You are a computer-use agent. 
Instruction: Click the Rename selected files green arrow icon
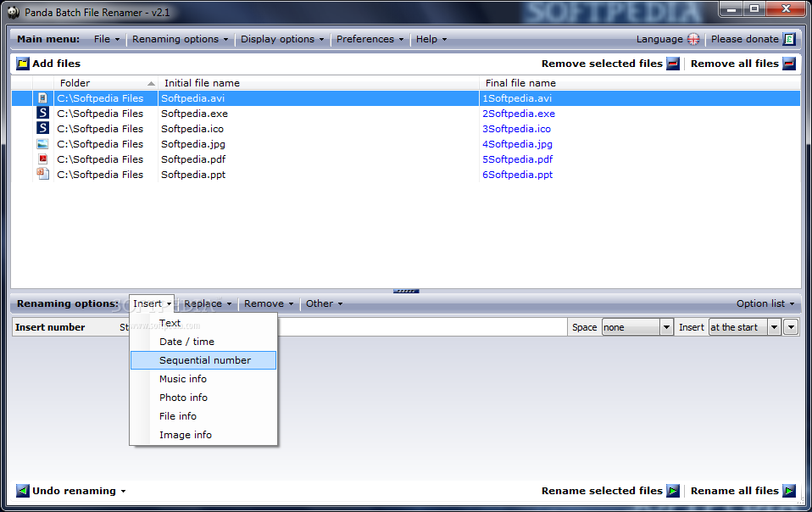pyautogui.click(x=673, y=491)
